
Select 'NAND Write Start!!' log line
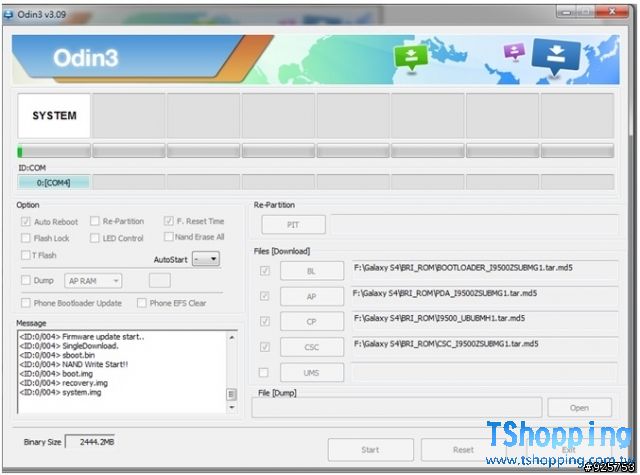click(73, 364)
